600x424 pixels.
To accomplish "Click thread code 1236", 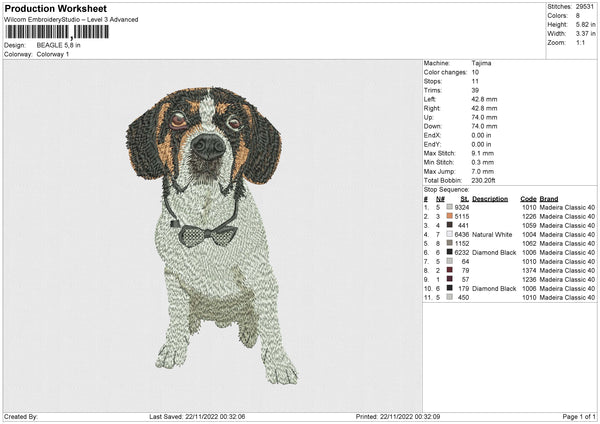I will 529,279.
